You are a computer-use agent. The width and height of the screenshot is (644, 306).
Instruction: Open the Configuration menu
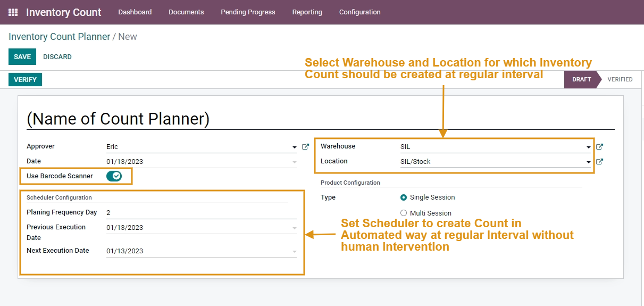pyautogui.click(x=359, y=12)
